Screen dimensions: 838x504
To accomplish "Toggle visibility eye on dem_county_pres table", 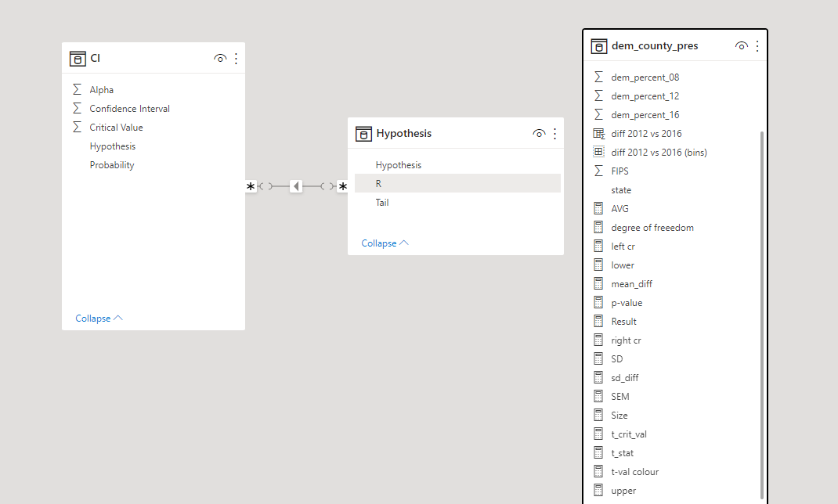I will pyautogui.click(x=742, y=45).
